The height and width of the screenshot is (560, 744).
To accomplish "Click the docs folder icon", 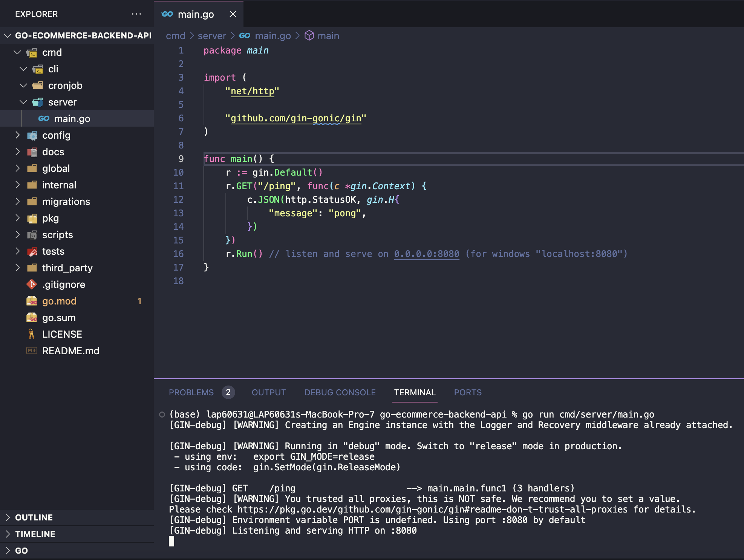I will 32,152.
